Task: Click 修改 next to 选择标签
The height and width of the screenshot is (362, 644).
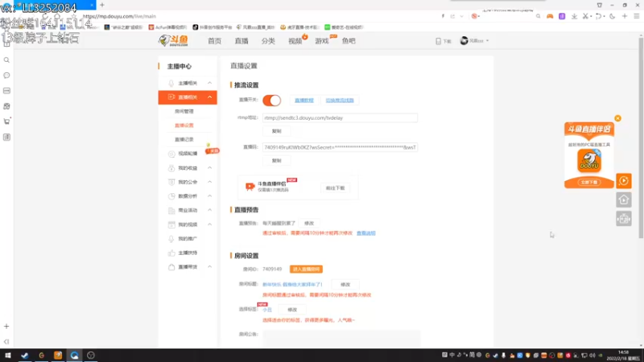Action: pos(292,310)
